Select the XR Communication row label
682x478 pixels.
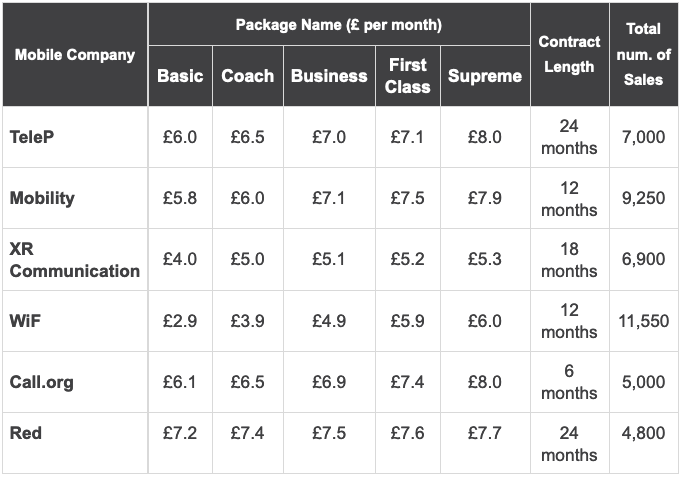[x=74, y=260]
